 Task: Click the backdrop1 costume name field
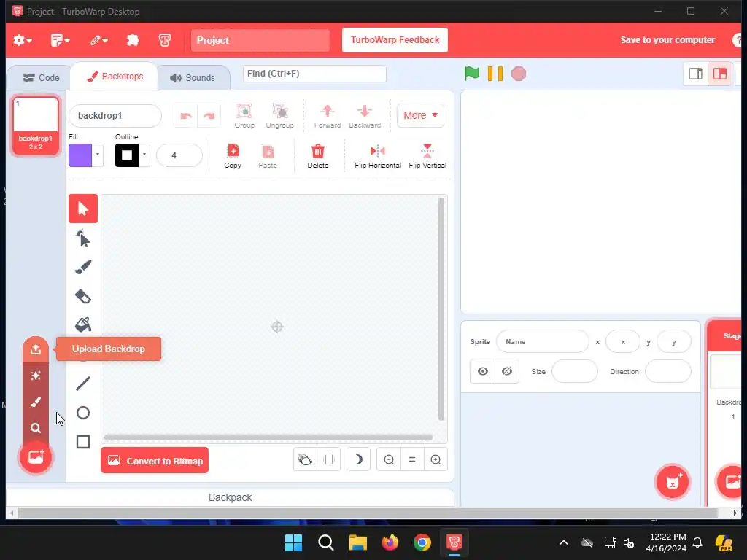tap(115, 116)
